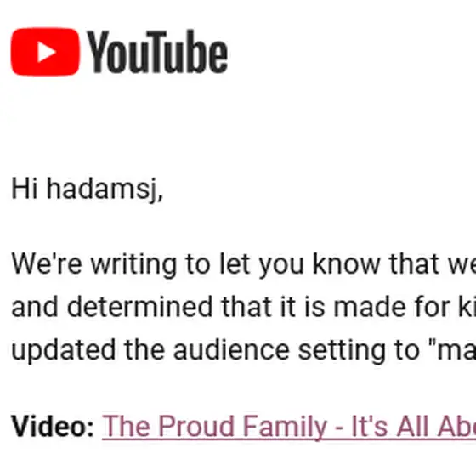
Task: Click the word "determined" in the second line
Action: pyautogui.click(x=139, y=307)
